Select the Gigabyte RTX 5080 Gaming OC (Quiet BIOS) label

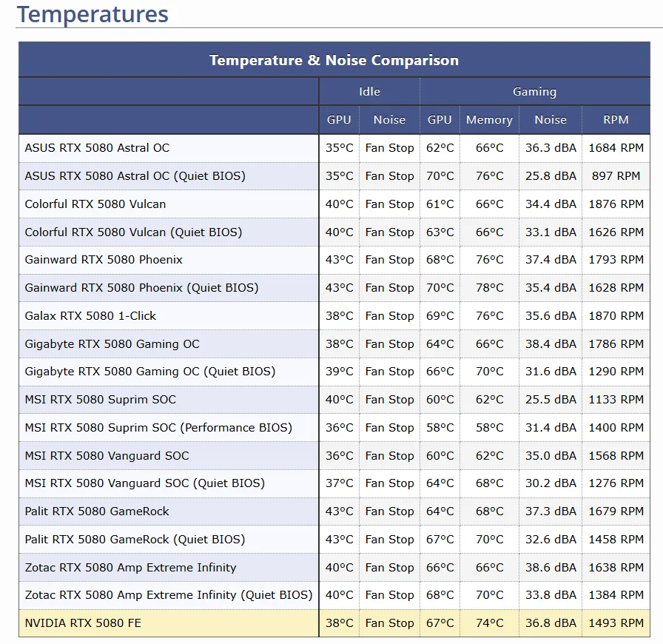click(149, 372)
